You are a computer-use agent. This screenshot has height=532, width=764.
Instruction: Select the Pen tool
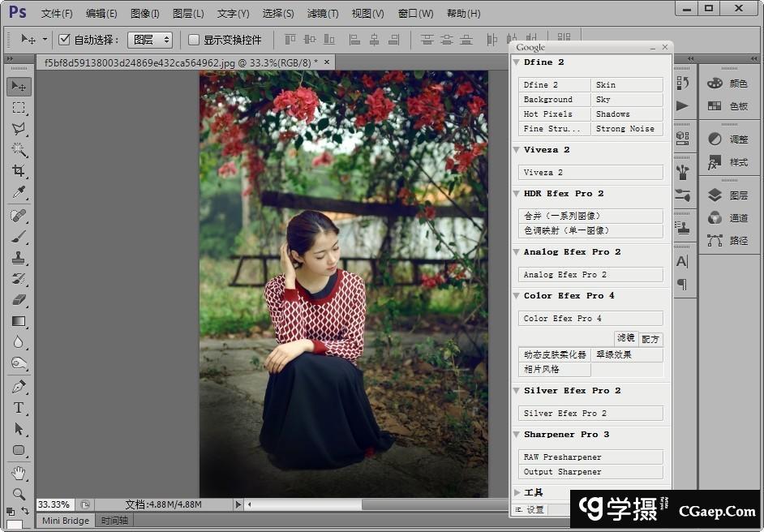tap(19, 387)
